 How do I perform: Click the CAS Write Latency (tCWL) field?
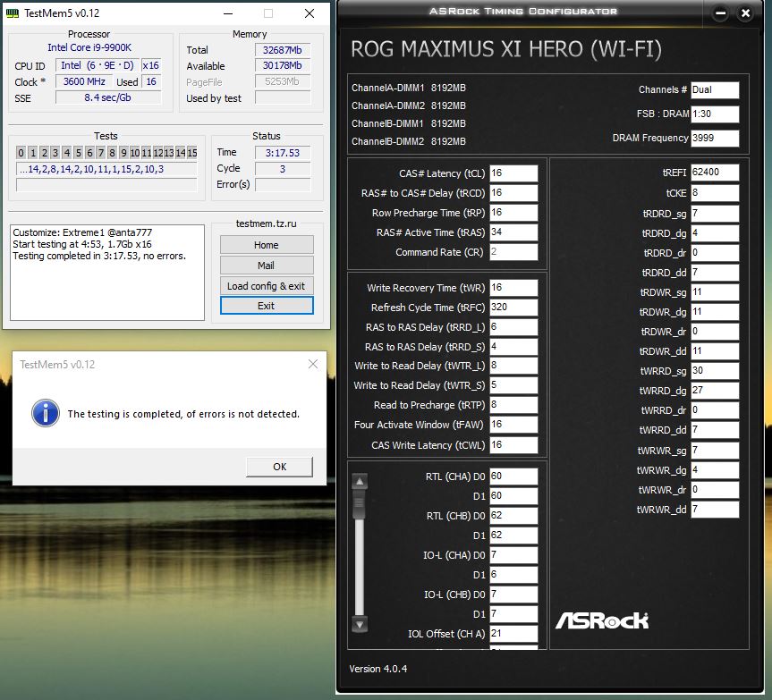[x=513, y=445]
